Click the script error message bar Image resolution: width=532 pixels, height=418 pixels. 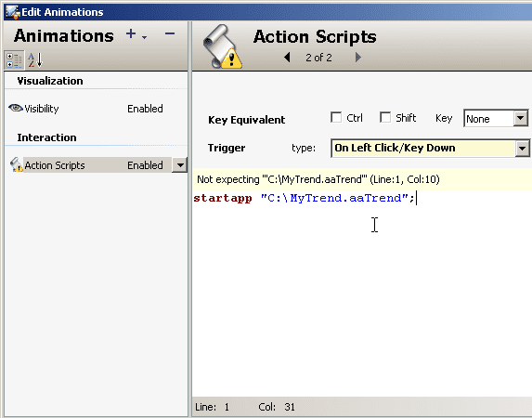[x=362, y=179]
